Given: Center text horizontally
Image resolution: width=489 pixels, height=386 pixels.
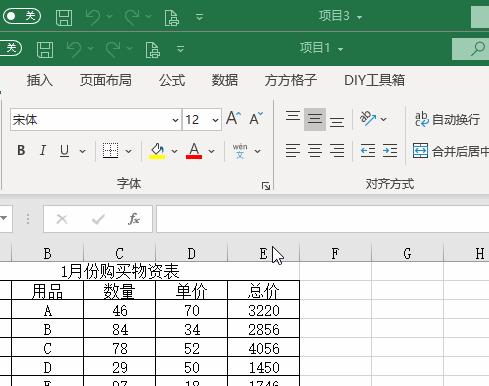Looking at the screenshot, I should click(x=315, y=151).
